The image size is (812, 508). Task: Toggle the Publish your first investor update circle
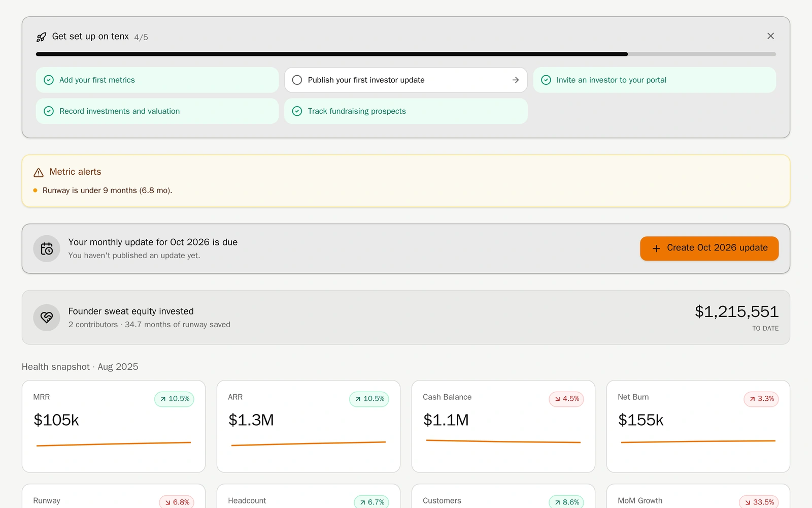point(297,80)
